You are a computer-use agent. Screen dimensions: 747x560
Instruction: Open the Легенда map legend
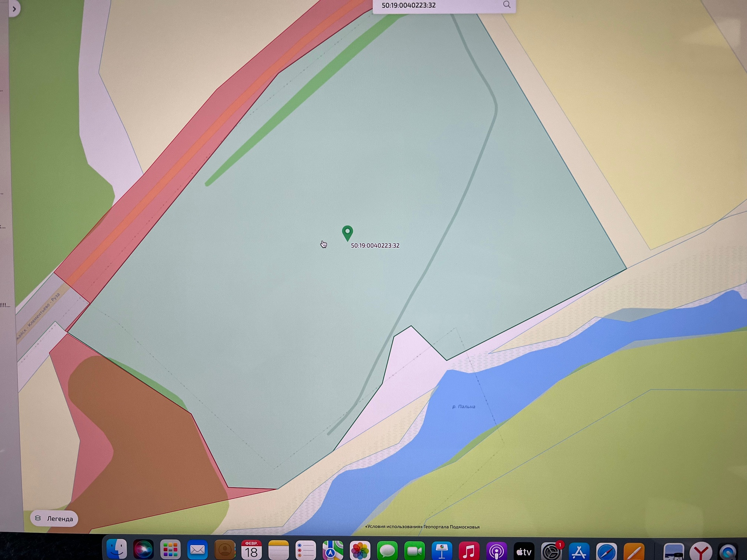click(54, 518)
